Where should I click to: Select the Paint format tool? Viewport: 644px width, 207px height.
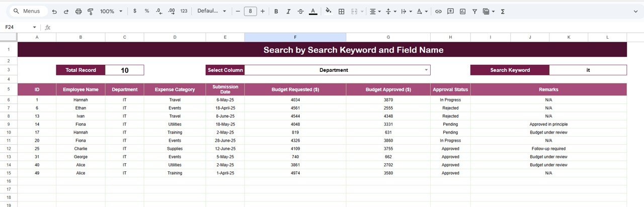coord(91,11)
